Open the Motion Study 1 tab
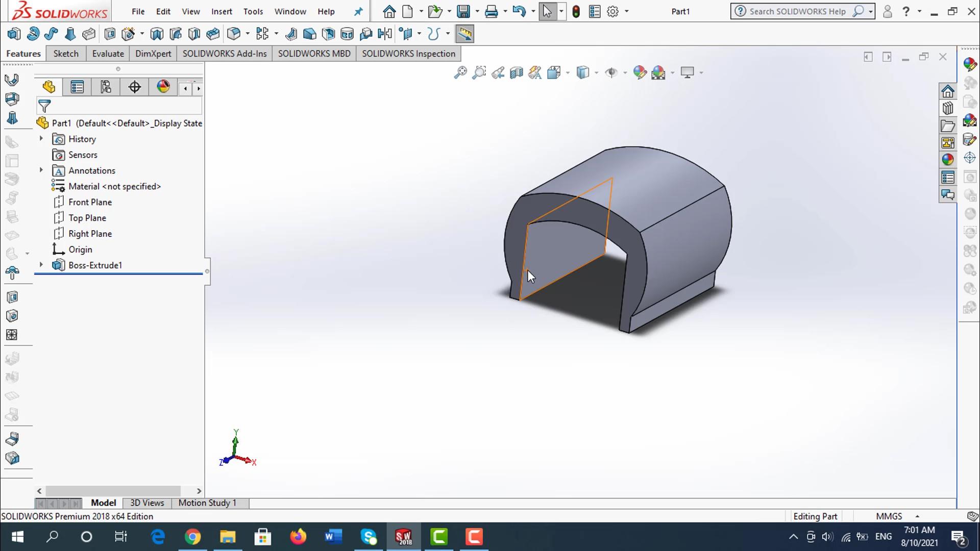The height and width of the screenshot is (551, 980). click(x=207, y=503)
